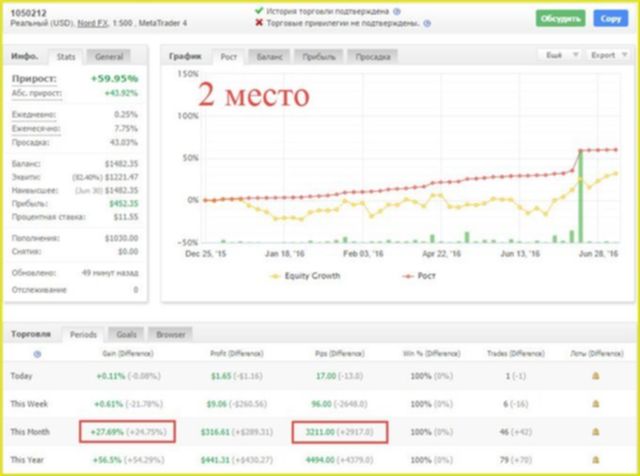Screen dimensions: 640x476
Task: Click the 43.03% drawdown value
Action: pyautogui.click(x=124, y=142)
